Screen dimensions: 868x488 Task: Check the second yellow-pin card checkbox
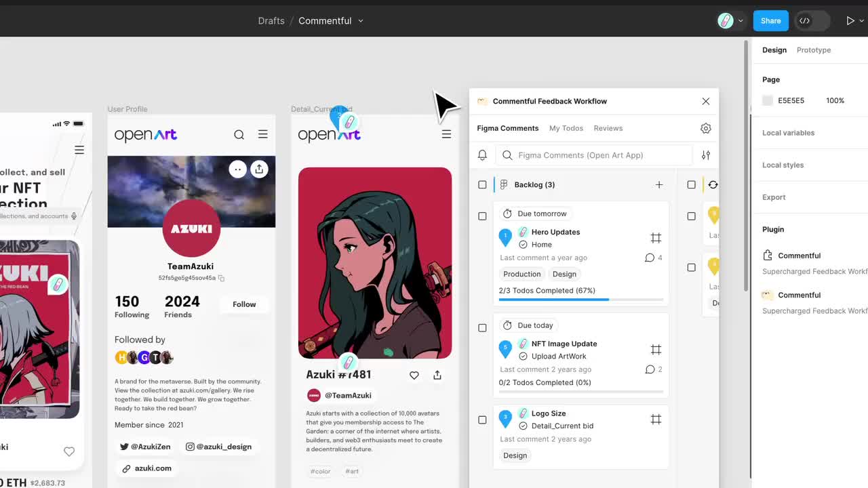691,267
